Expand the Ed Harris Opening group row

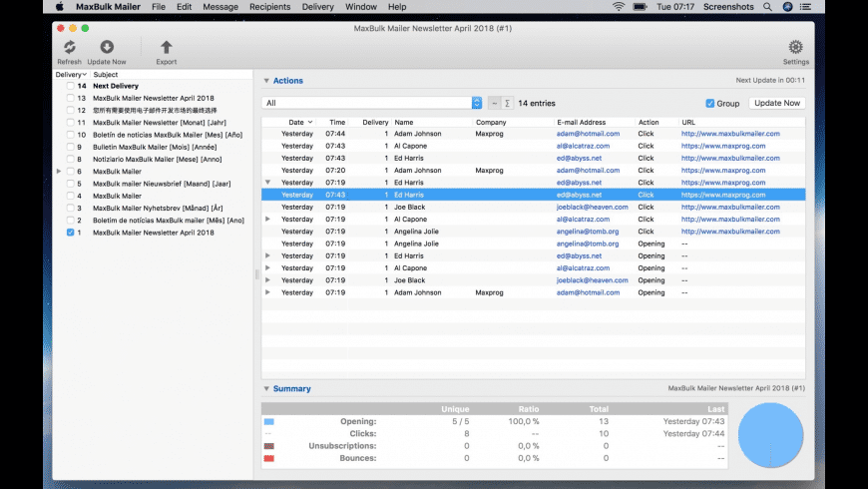click(267, 255)
